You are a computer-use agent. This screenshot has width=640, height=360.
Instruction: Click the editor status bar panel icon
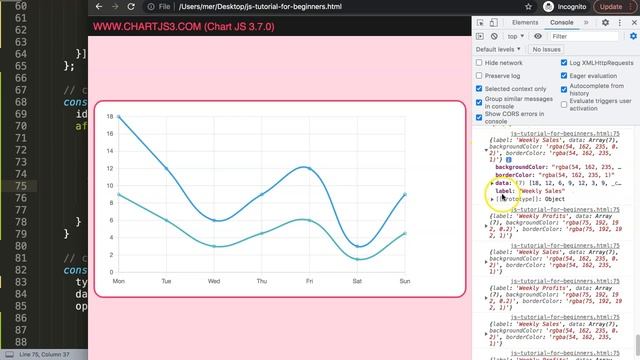tap(9, 354)
